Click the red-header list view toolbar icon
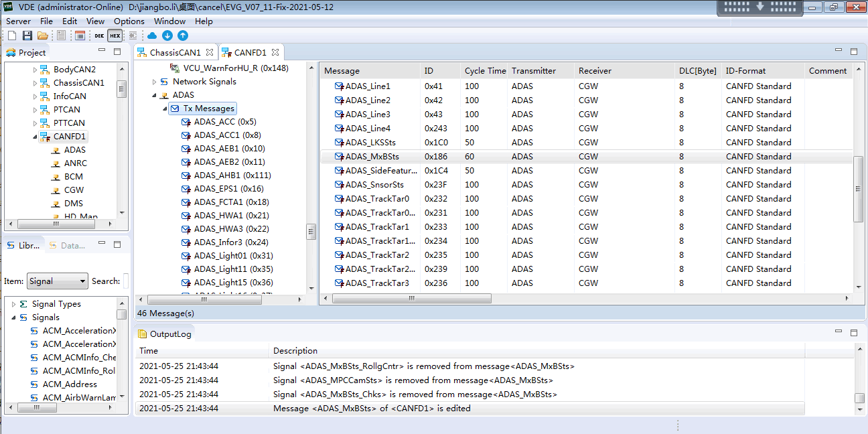The width and height of the screenshot is (868, 434). tap(80, 35)
